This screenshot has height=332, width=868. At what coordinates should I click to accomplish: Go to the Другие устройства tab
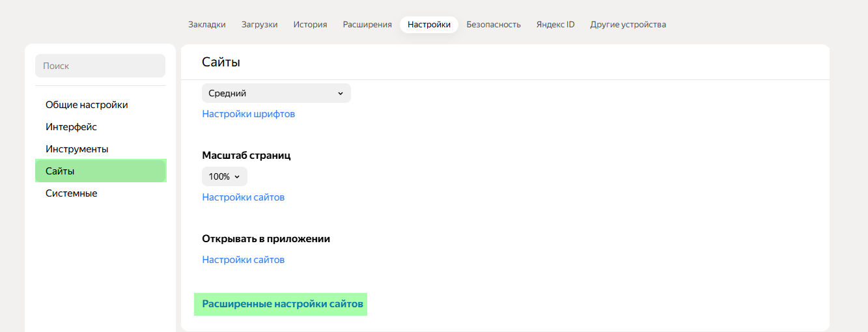click(x=628, y=25)
